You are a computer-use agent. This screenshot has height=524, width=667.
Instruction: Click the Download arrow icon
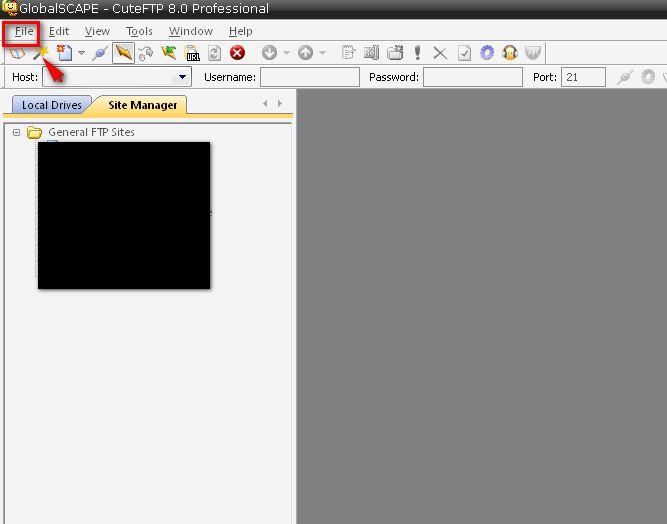269,53
